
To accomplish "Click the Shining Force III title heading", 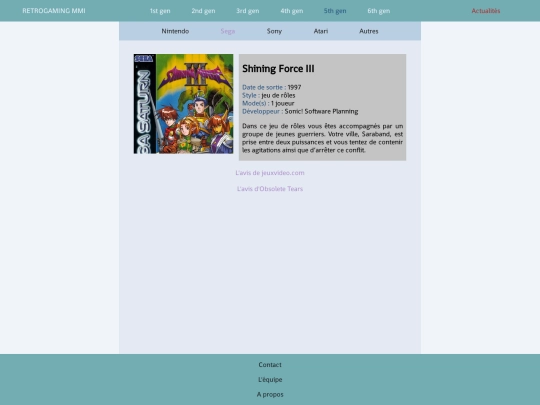I will click(278, 69).
